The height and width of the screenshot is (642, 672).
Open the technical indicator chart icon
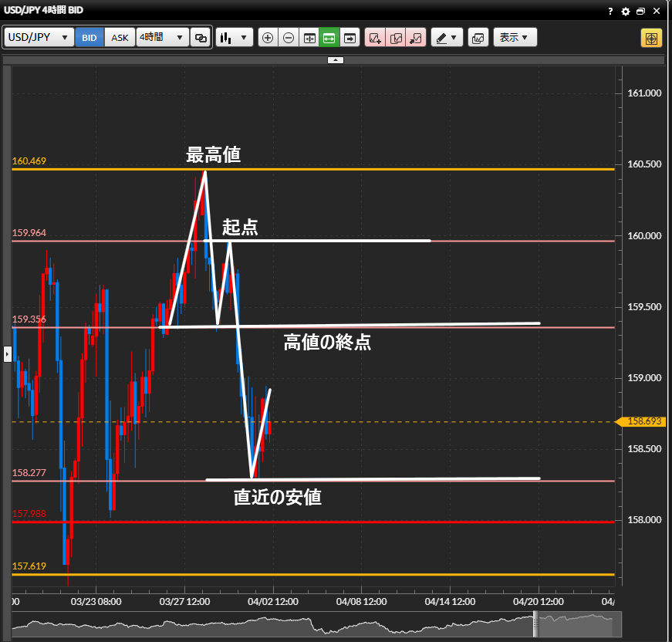click(x=478, y=38)
